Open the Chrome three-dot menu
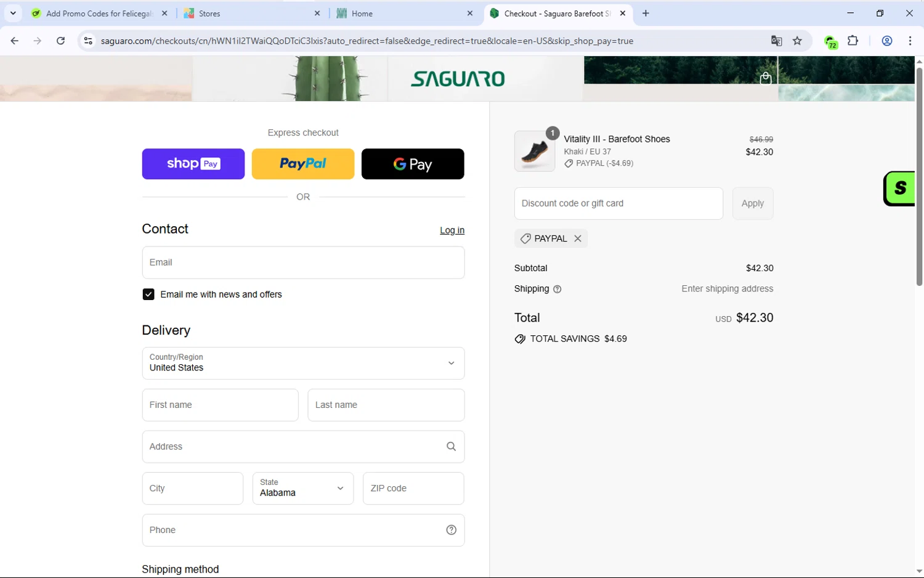924x578 pixels. pos(910,41)
